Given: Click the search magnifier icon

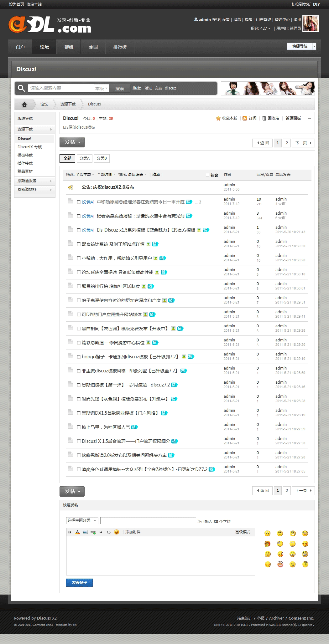Looking at the screenshot, I should [21, 88].
